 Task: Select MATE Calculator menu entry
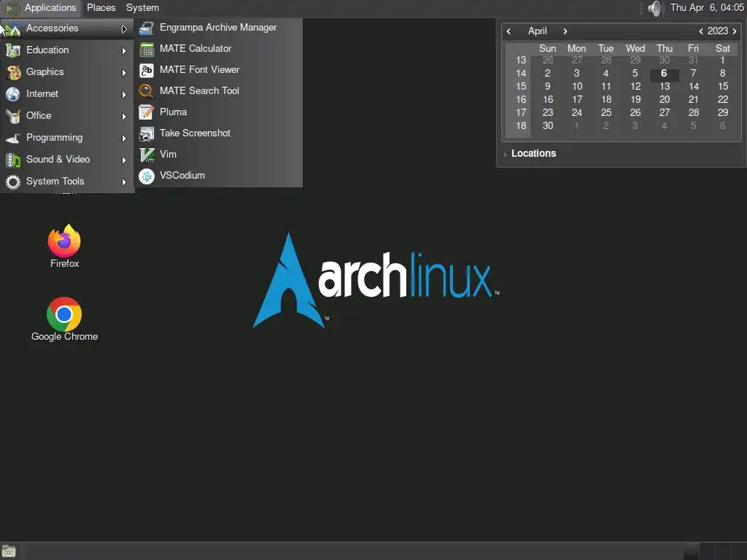219,49
